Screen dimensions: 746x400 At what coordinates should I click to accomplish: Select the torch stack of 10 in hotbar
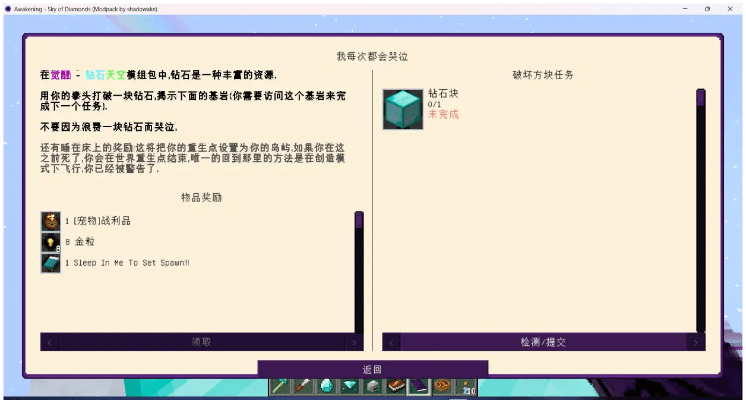point(465,386)
